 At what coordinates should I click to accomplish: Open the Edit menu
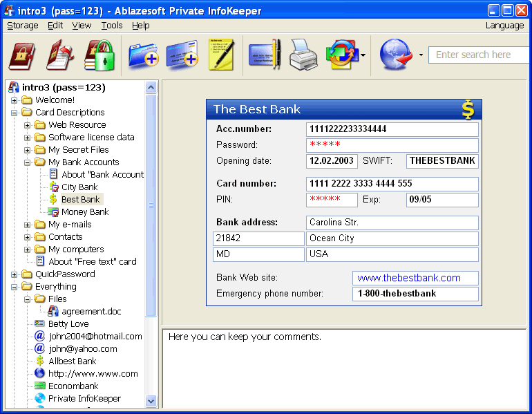click(x=55, y=26)
